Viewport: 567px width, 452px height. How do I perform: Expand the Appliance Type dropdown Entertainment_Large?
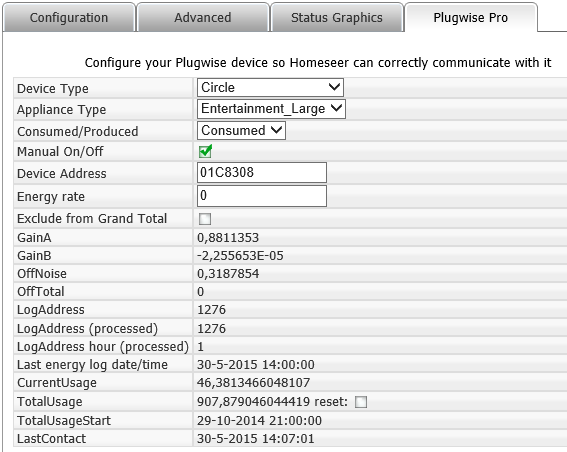[271, 109]
